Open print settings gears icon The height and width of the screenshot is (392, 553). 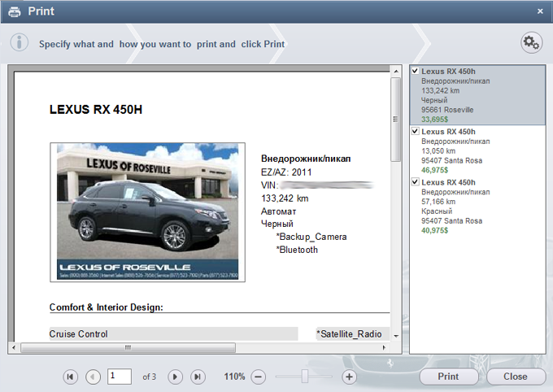(531, 42)
